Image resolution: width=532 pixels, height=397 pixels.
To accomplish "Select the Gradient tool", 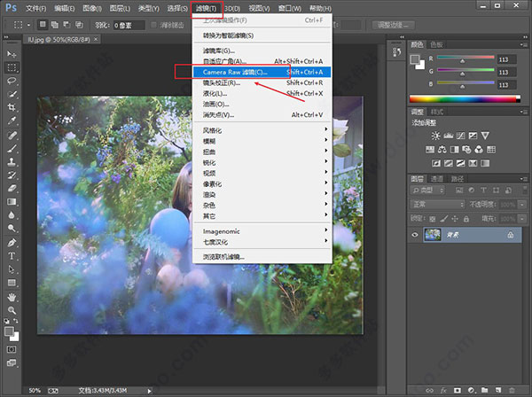I will [x=12, y=202].
